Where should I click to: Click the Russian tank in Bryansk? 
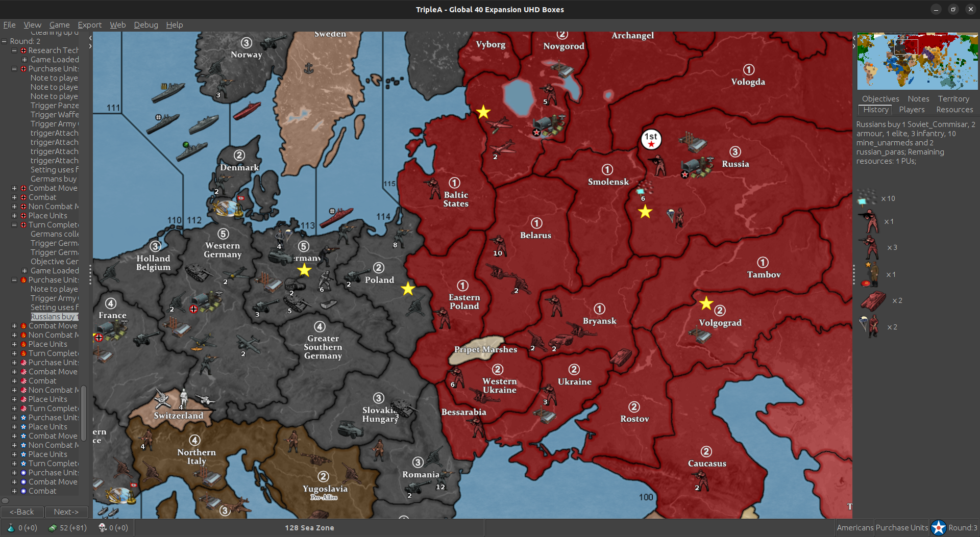tap(621, 357)
